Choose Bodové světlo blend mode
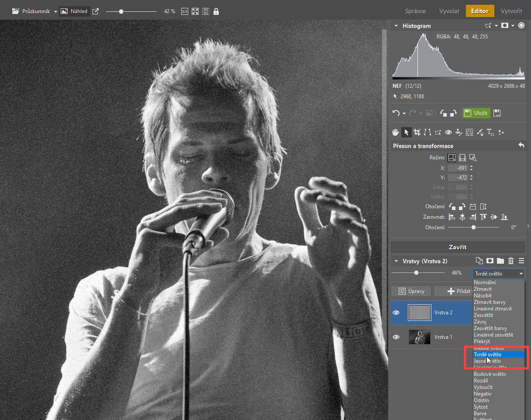Image resolution: width=531 pixels, height=420 pixels. tap(499, 374)
